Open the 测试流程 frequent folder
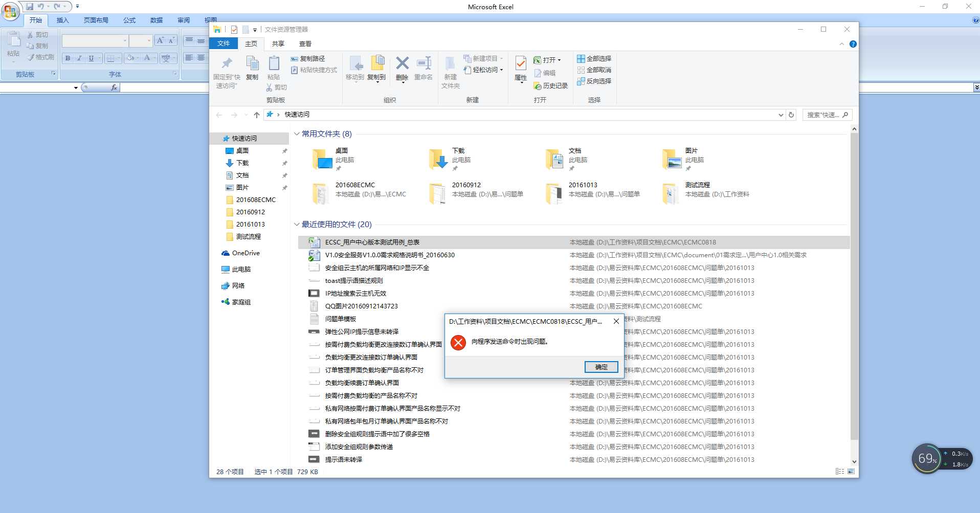The image size is (980, 513). pos(706,193)
